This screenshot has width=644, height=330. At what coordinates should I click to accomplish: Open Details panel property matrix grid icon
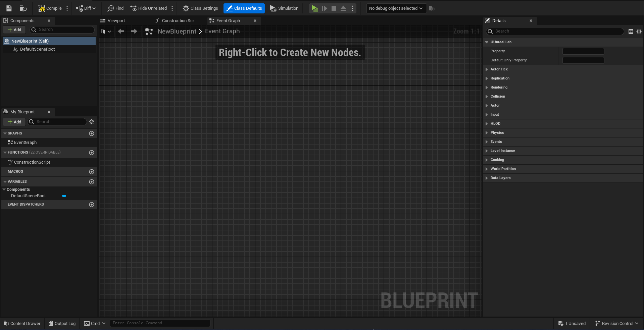pos(631,31)
